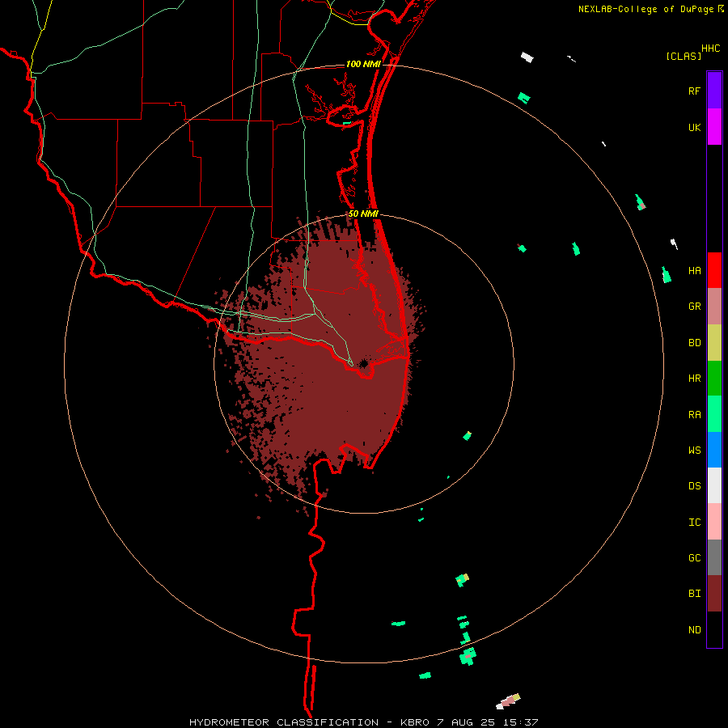Click the GC gray legend swatch
Viewport: 728px width, 728px height.
[714, 557]
